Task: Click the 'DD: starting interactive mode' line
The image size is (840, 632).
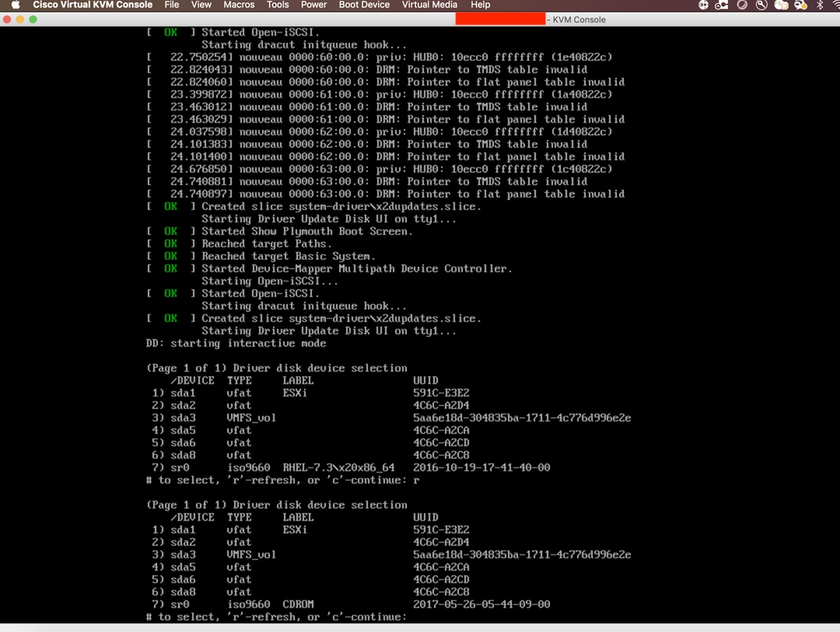Action: click(235, 344)
